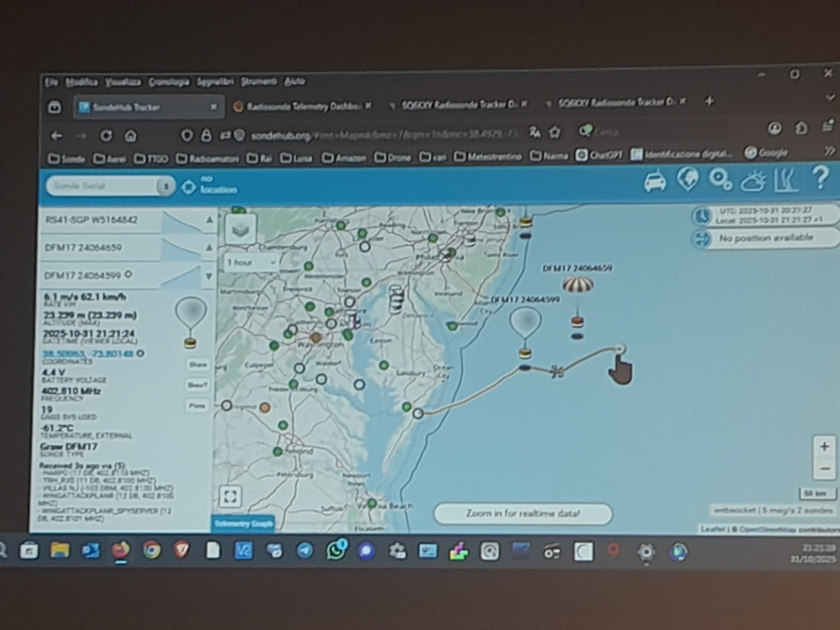
Task: Switch to Radiosonde Telemetry Dashboard tab
Action: 303,107
